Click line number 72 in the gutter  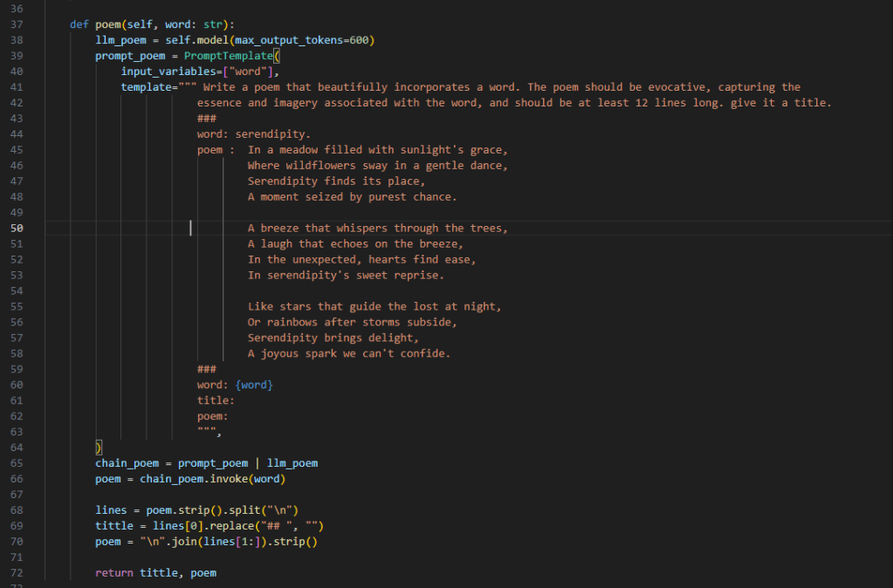point(17,573)
